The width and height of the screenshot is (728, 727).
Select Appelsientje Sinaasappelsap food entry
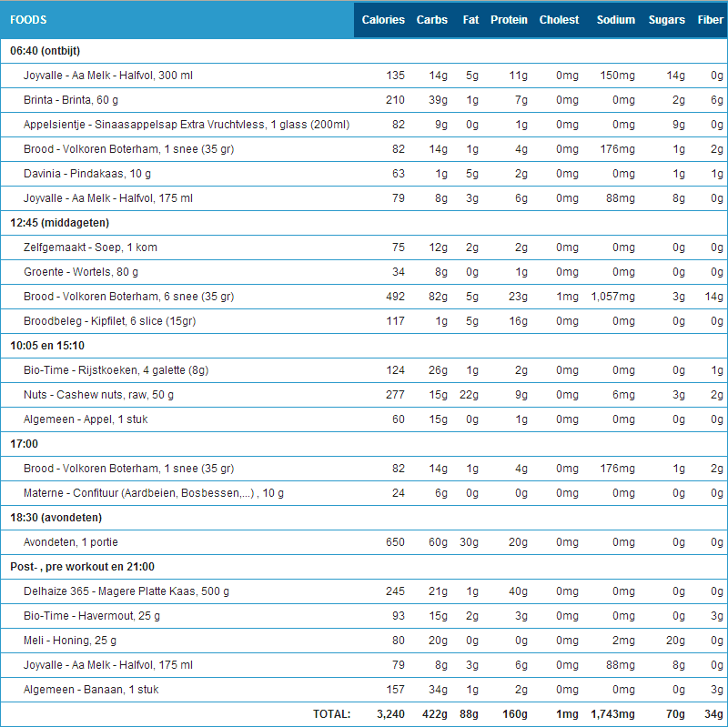[187, 124]
